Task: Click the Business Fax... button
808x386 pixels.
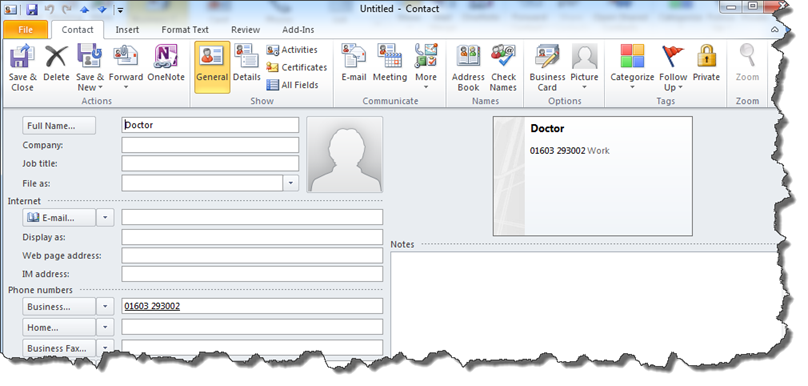Action: [59, 348]
